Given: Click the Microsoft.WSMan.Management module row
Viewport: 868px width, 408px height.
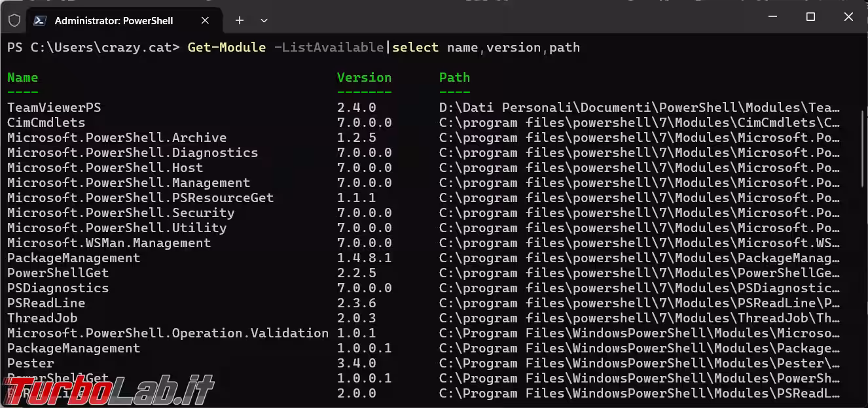Looking at the screenshot, I should click(109, 243).
